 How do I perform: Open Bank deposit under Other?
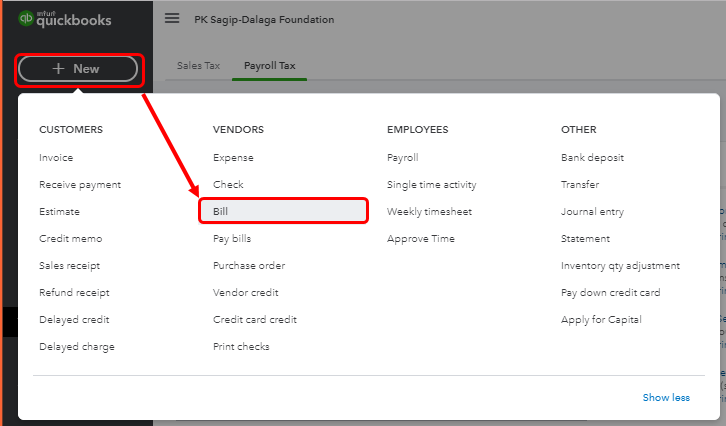(x=592, y=158)
